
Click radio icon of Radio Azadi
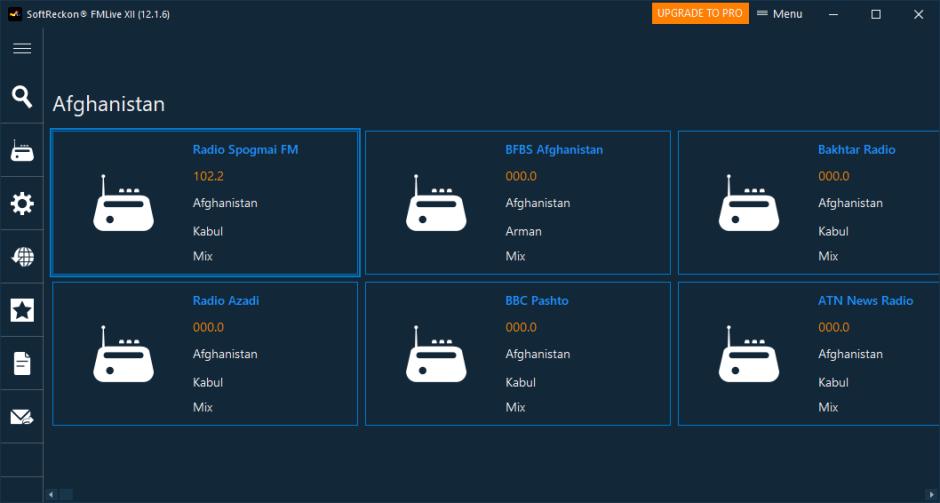[x=123, y=354]
